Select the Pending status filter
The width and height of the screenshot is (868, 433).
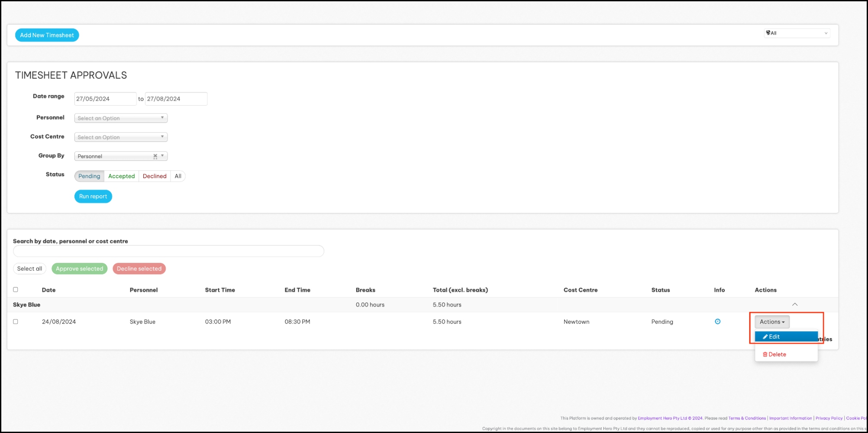pos(89,176)
